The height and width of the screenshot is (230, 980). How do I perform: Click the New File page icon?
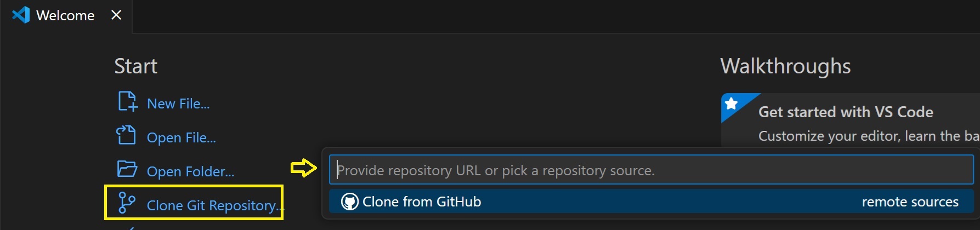pos(127,102)
